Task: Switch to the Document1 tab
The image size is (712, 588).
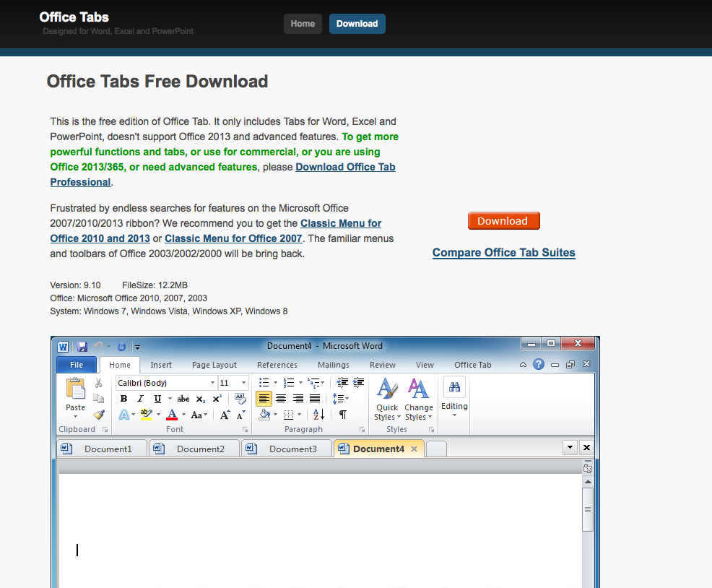Action: tap(102, 449)
